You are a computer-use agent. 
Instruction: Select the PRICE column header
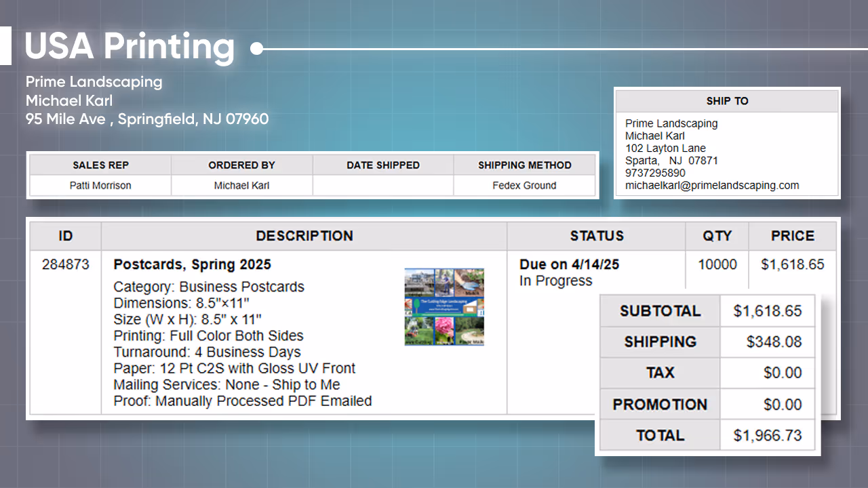point(792,236)
